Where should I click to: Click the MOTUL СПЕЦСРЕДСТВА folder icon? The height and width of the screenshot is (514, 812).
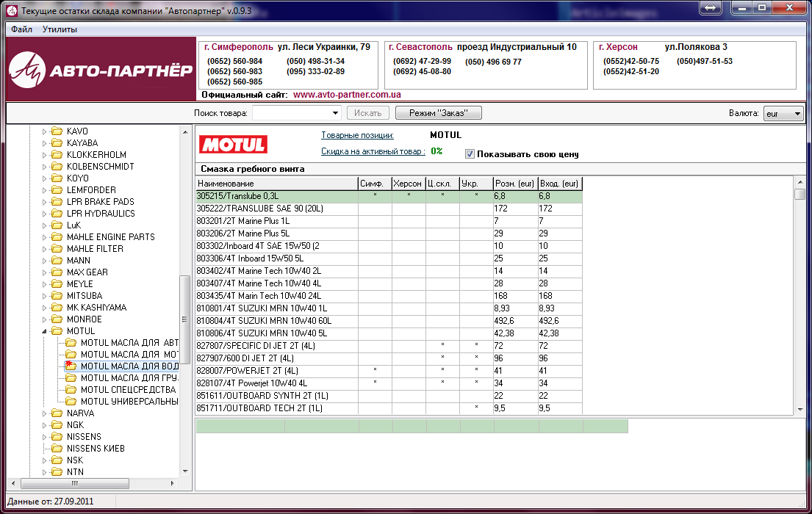click(x=71, y=390)
